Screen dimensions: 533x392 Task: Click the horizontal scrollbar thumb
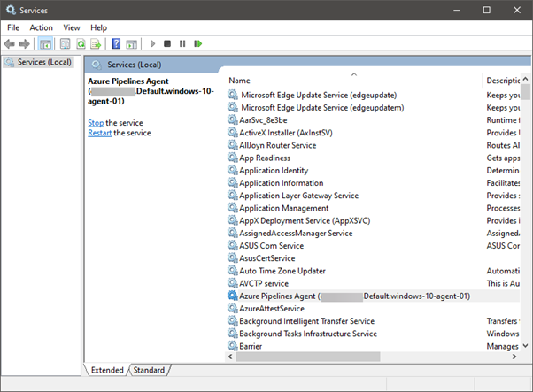(x=308, y=357)
